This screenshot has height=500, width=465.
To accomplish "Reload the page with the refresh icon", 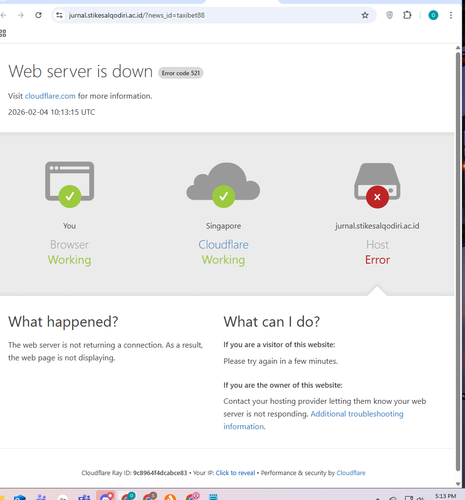I will click(x=38, y=15).
